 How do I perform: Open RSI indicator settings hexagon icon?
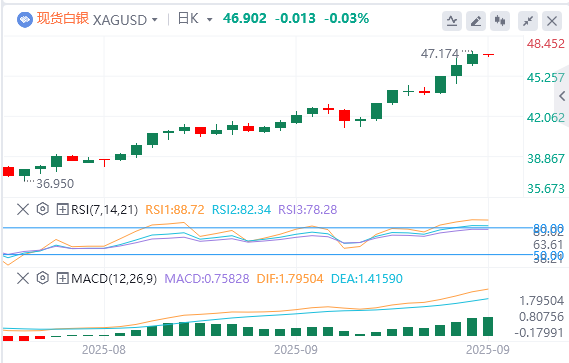[43, 209]
